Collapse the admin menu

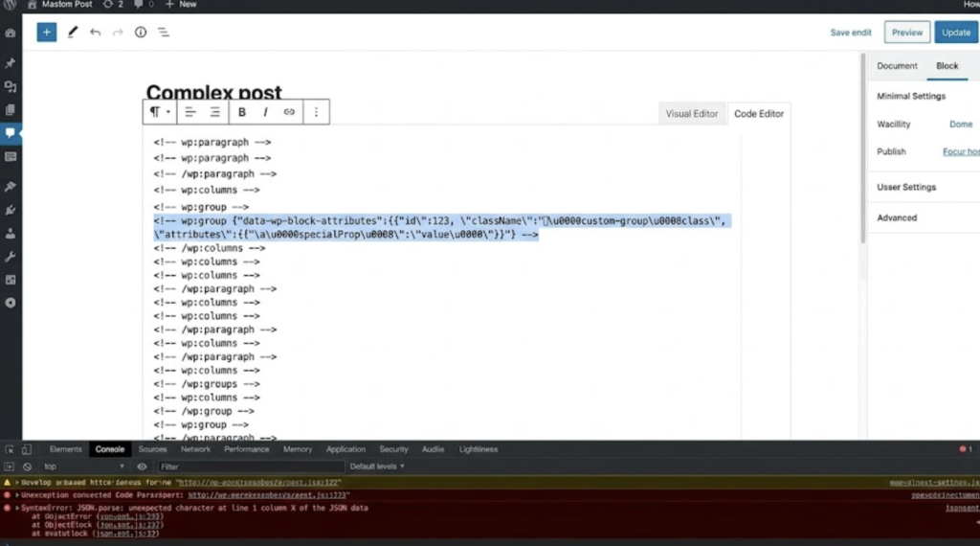[x=11, y=303]
